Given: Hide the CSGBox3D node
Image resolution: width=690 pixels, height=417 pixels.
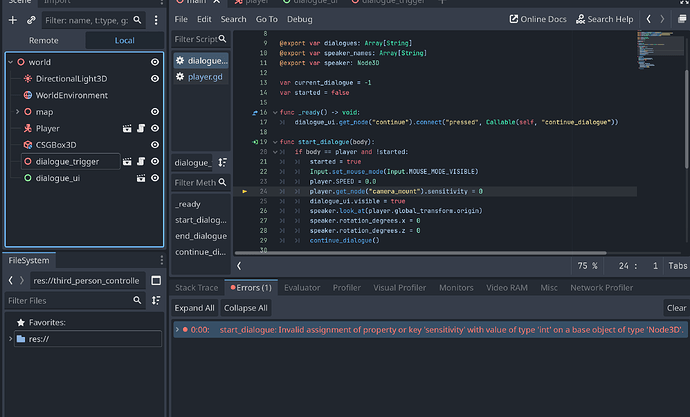Looking at the screenshot, I should pyautogui.click(x=155, y=144).
